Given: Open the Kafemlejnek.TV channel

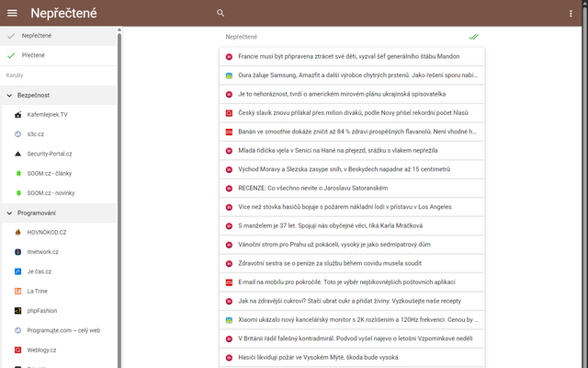Looking at the screenshot, I should point(59,115).
